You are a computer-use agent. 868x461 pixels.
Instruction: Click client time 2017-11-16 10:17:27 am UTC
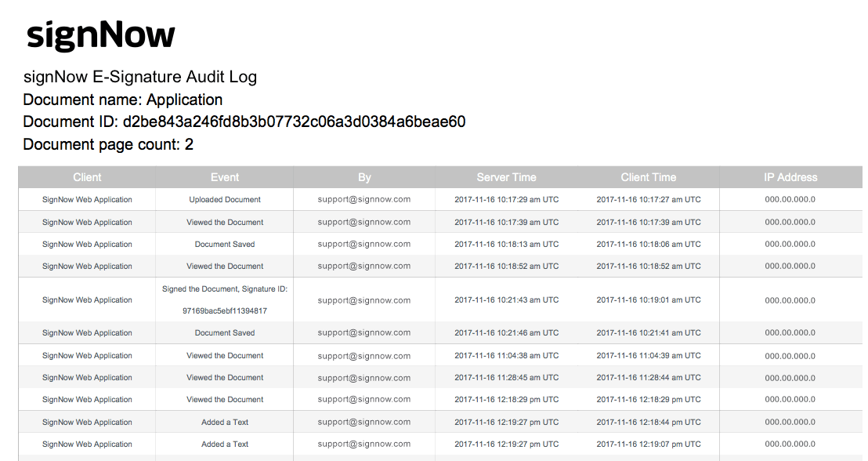click(648, 199)
